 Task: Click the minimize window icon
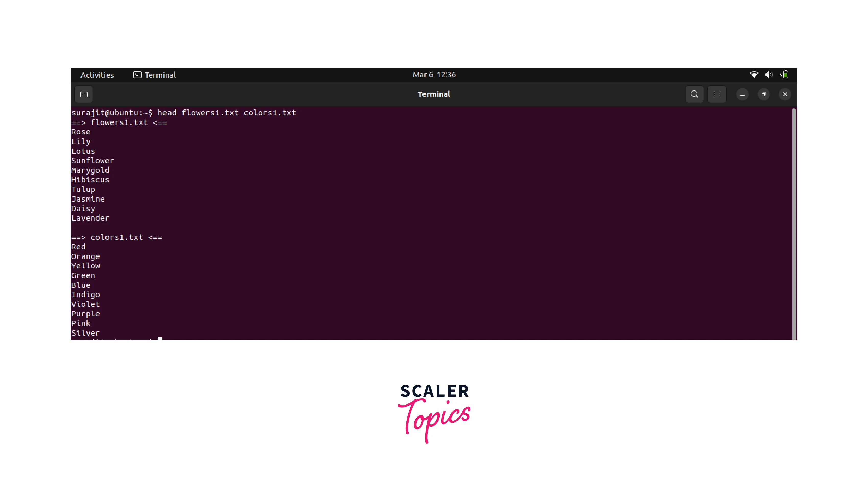pyautogui.click(x=742, y=94)
